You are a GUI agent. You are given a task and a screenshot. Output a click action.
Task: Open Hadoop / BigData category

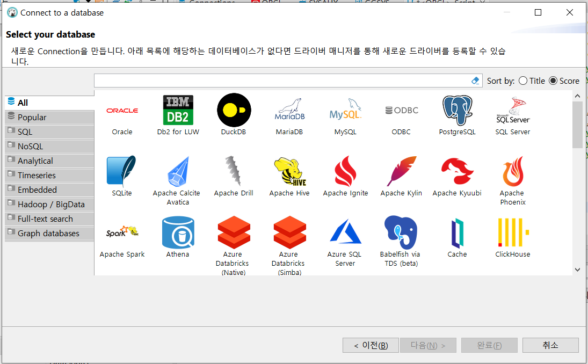tap(49, 205)
